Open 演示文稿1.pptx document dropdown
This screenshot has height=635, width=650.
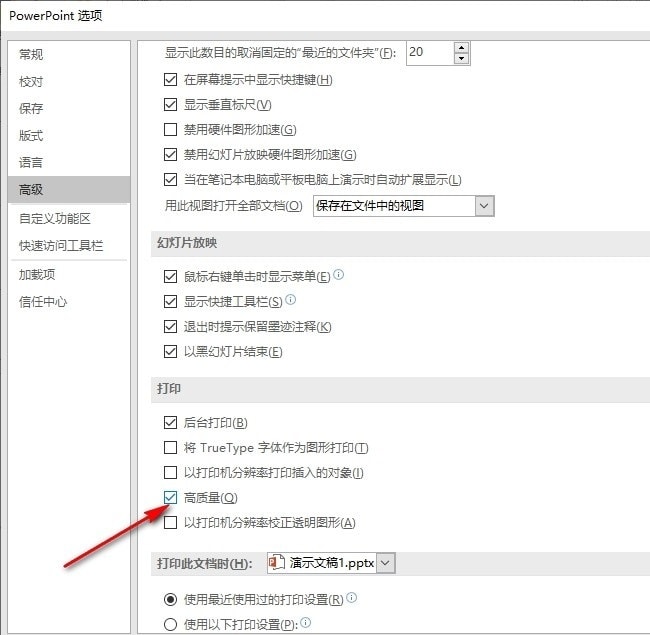click(386, 563)
